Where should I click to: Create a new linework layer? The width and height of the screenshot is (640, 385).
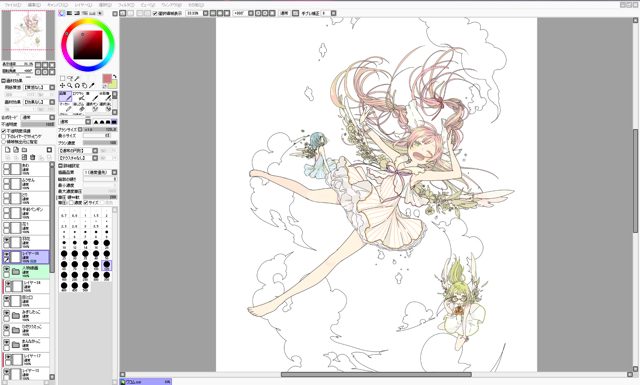coord(16,150)
